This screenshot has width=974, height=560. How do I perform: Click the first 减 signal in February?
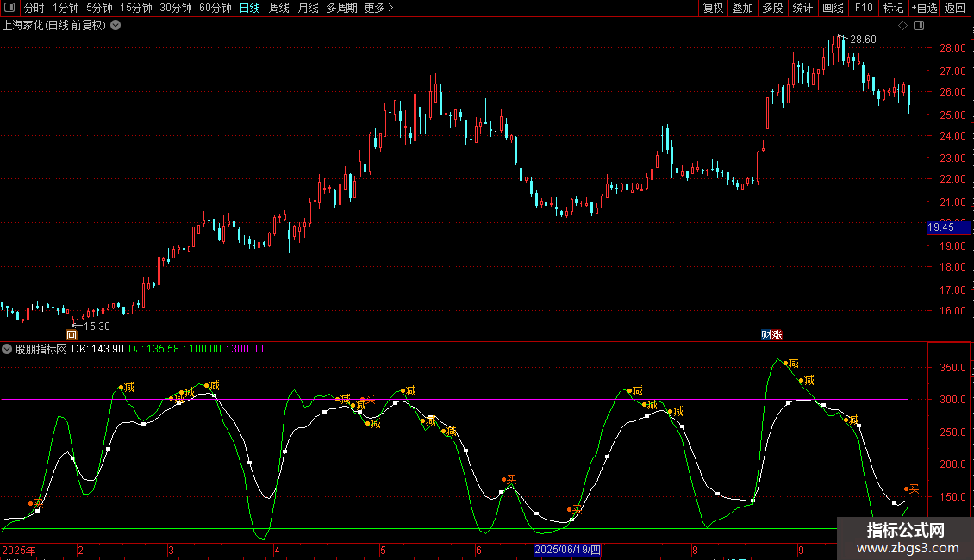128,387
